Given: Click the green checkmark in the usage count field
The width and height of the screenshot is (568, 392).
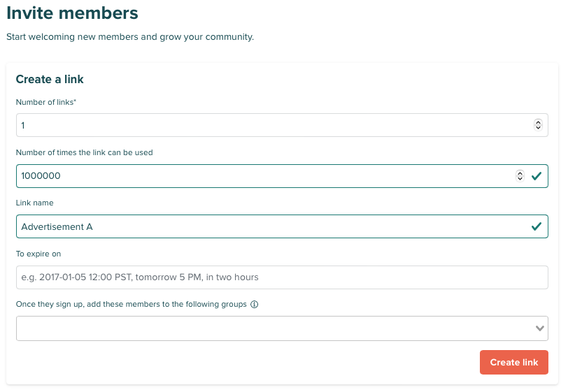Looking at the screenshot, I should [x=537, y=176].
